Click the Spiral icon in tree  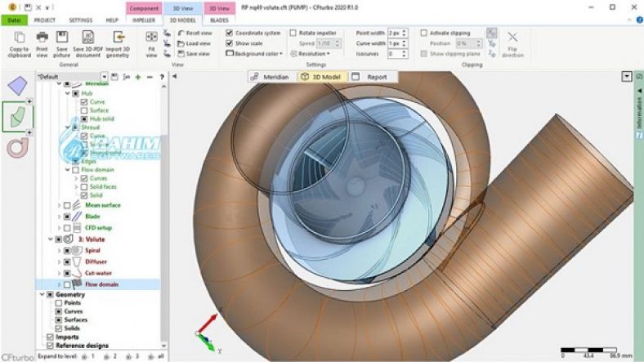(77, 250)
